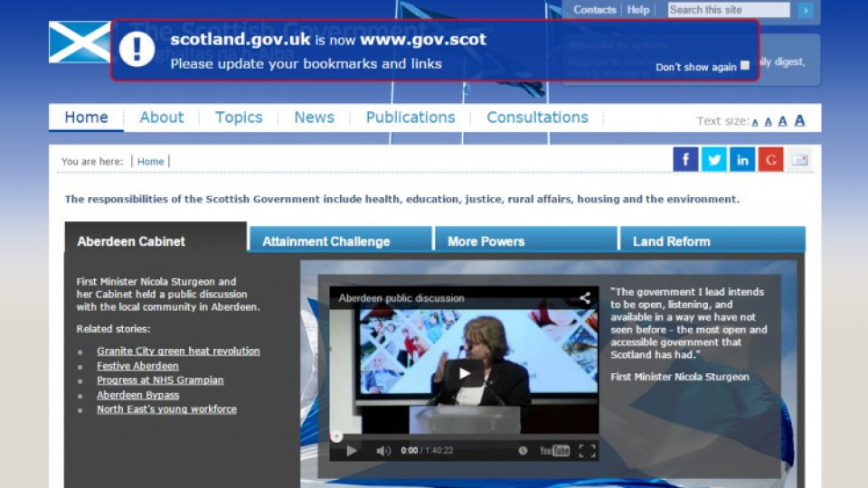Image resolution: width=868 pixels, height=488 pixels.
Task: Click the exclamation alert icon in banner
Action: (137, 49)
